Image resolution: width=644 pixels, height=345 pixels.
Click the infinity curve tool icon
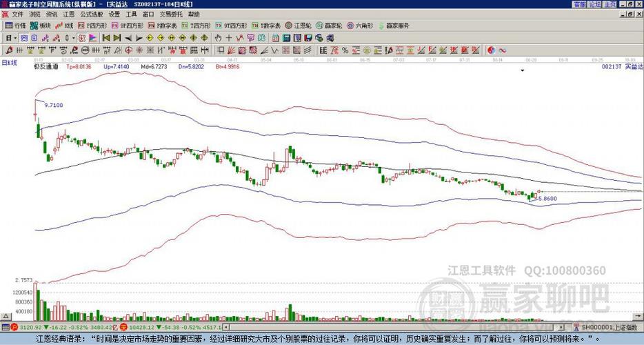tap(502, 50)
